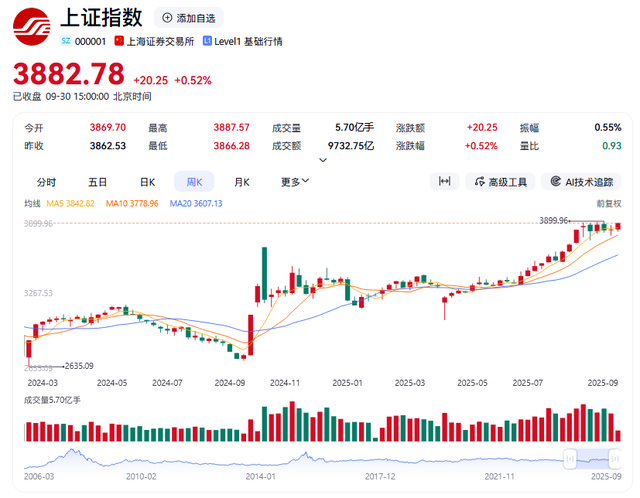Click the 振幅 value 0.55%
Image resolution: width=640 pixels, height=498 pixels.
point(608,127)
